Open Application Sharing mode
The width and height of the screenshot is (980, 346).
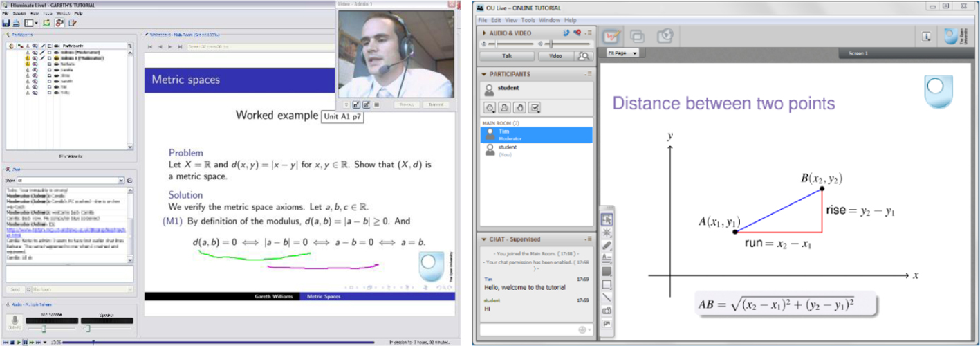point(638,37)
